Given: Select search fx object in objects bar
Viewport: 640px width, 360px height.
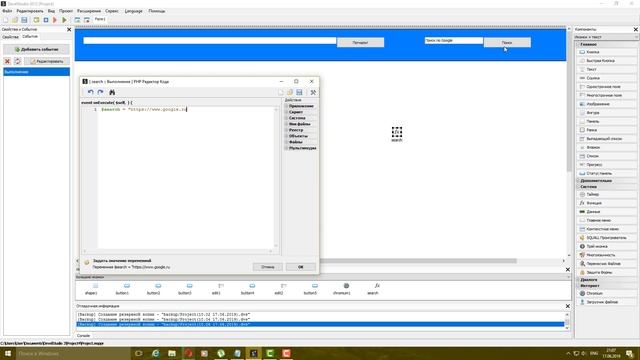Looking at the screenshot, I should coord(373,289).
